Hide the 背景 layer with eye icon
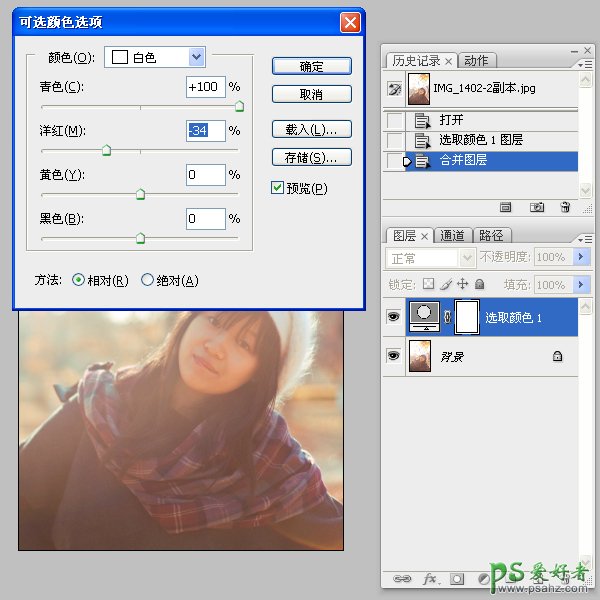This screenshot has width=600, height=600. click(x=393, y=355)
